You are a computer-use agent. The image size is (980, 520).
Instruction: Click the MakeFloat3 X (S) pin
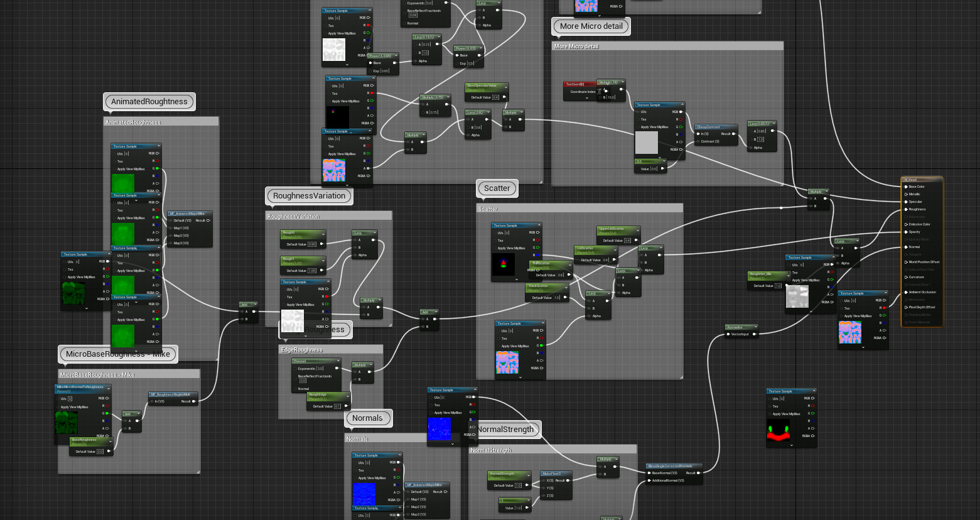[x=544, y=480]
